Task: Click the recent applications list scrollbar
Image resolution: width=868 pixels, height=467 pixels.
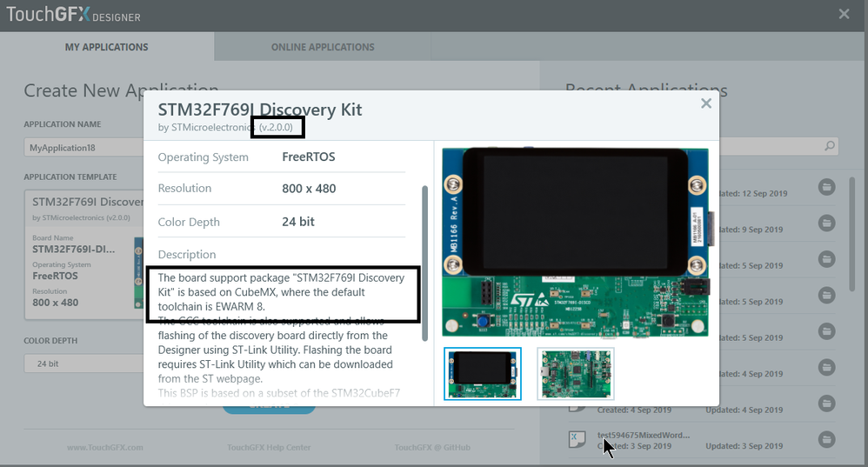Action: tap(852, 234)
